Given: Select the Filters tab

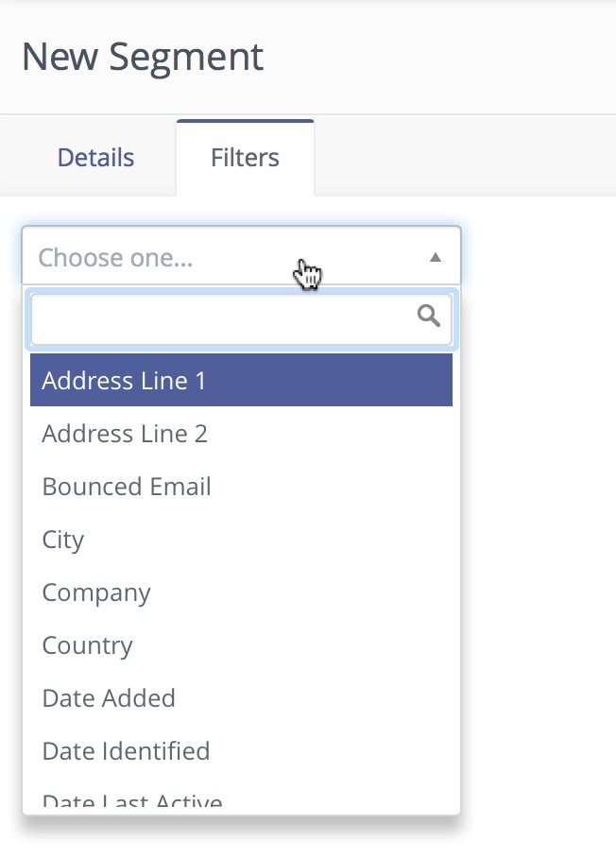Looking at the screenshot, I should click(x=245, y=157).
